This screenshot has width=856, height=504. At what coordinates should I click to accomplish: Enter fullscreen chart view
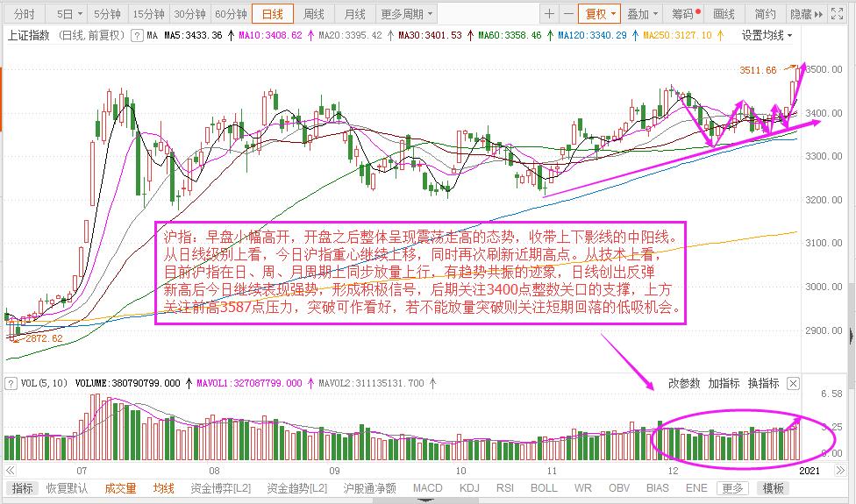pos(837,14)
